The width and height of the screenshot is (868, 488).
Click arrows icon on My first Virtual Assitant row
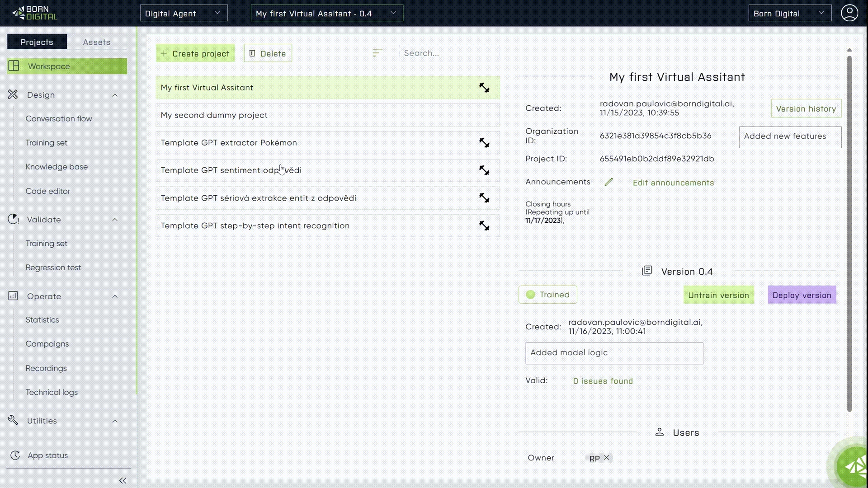click(484, 88)
